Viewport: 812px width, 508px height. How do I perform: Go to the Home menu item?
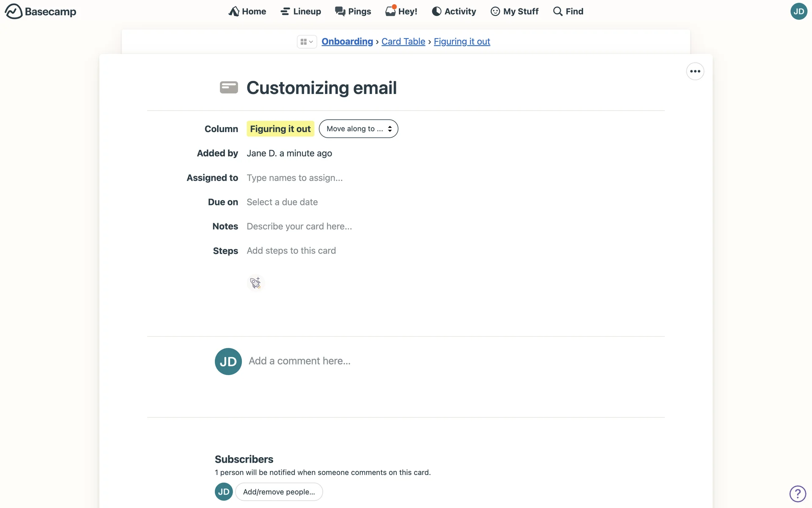click(x=247, y=11)
